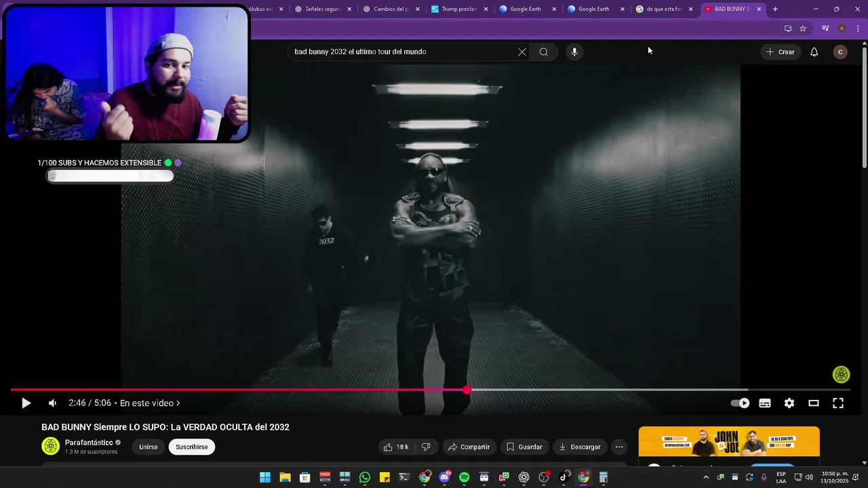
Task: Click the Unirse button
Action: coord(149,447)
